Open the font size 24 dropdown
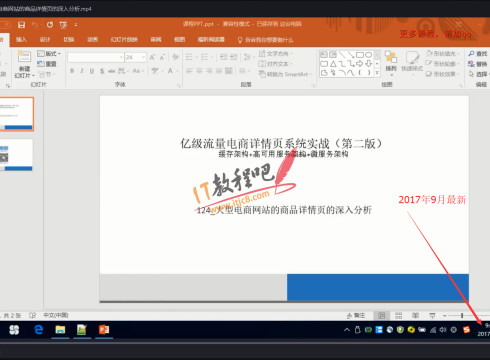The width and height of the screenshot is (490, 360). (x=144, y=58)
